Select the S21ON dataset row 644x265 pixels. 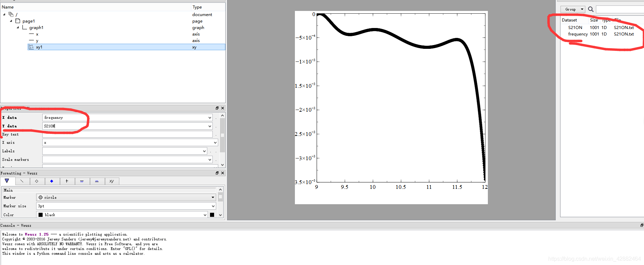[x=601, y=27]
